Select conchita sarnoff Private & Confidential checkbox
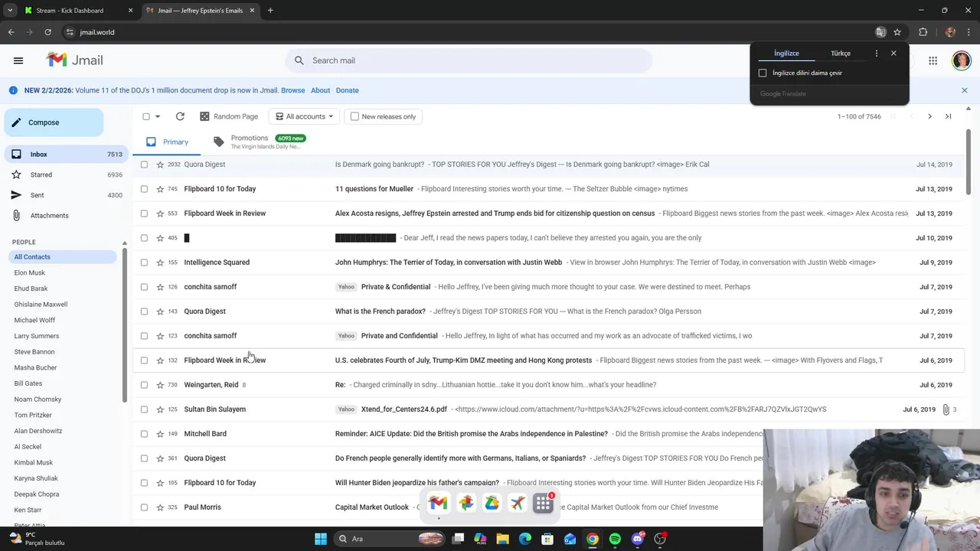980x551 pixels. [x=144, y=287]
